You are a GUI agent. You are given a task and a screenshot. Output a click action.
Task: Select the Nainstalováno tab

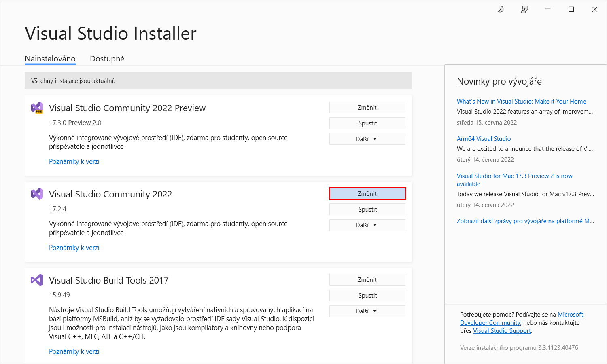pyautogui.click(x=50, y=59)
